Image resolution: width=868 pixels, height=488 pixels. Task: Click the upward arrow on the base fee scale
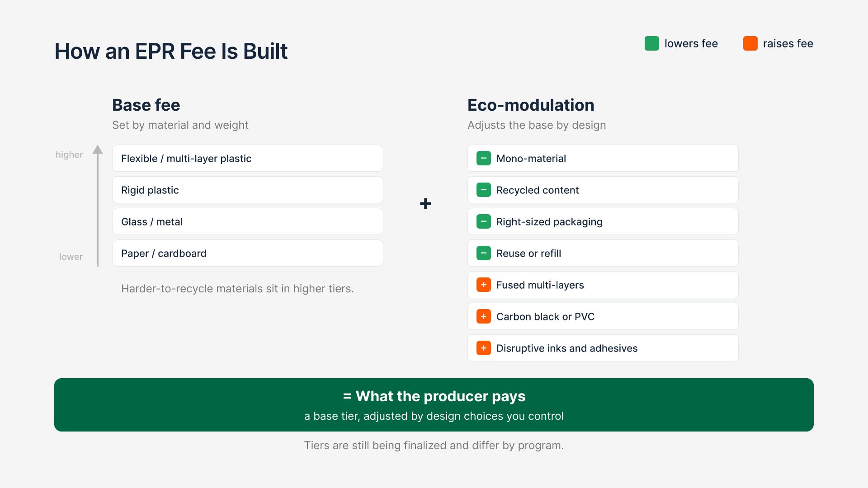(x=98, y=206)
